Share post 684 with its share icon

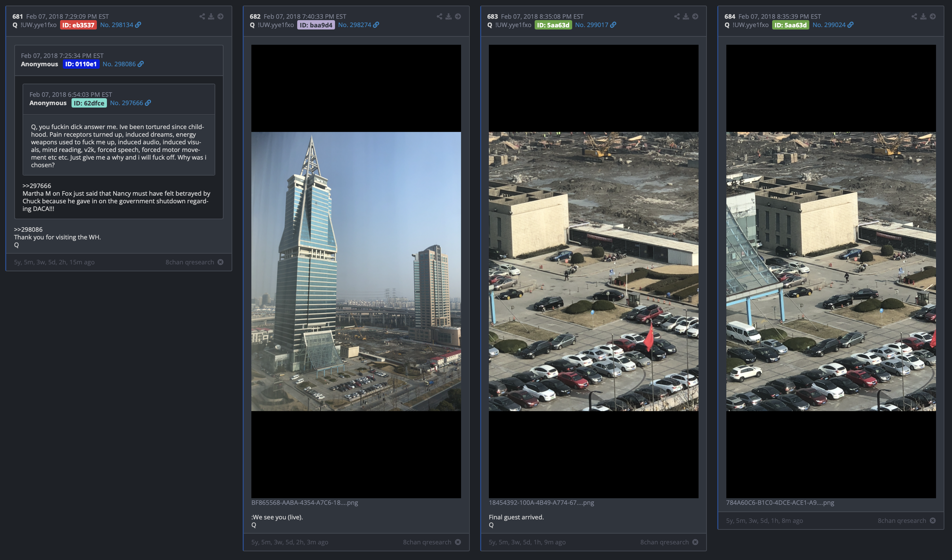click(914, 16)
